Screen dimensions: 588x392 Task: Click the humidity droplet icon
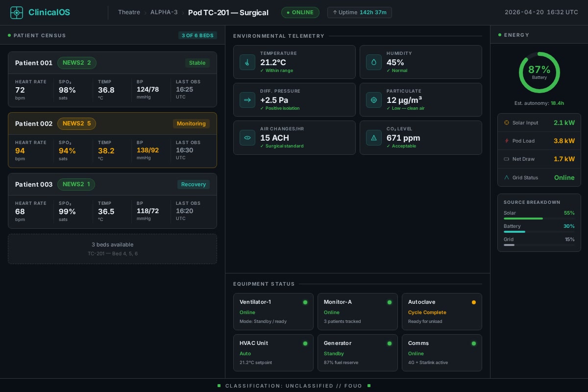(x=374, y=62)
